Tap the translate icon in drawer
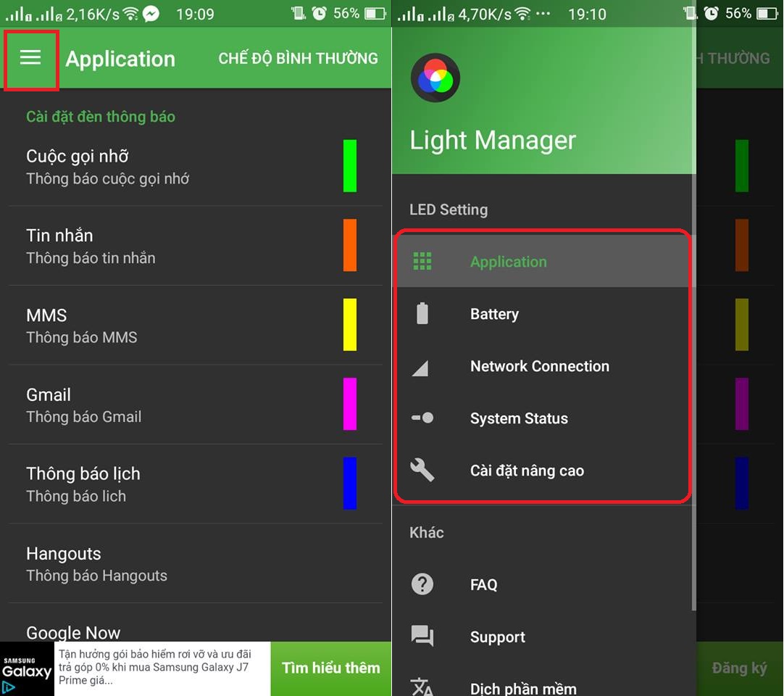Image resolution: width=784 pixels, height=696 pixels. coord(422,687)
